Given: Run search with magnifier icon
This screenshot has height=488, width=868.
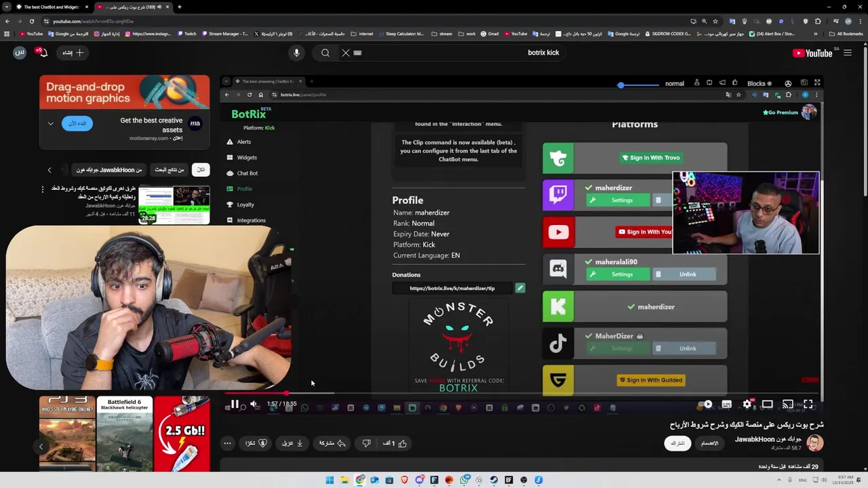Looking at the screenshot, I should pyautogui.click(x=325, y=53).
